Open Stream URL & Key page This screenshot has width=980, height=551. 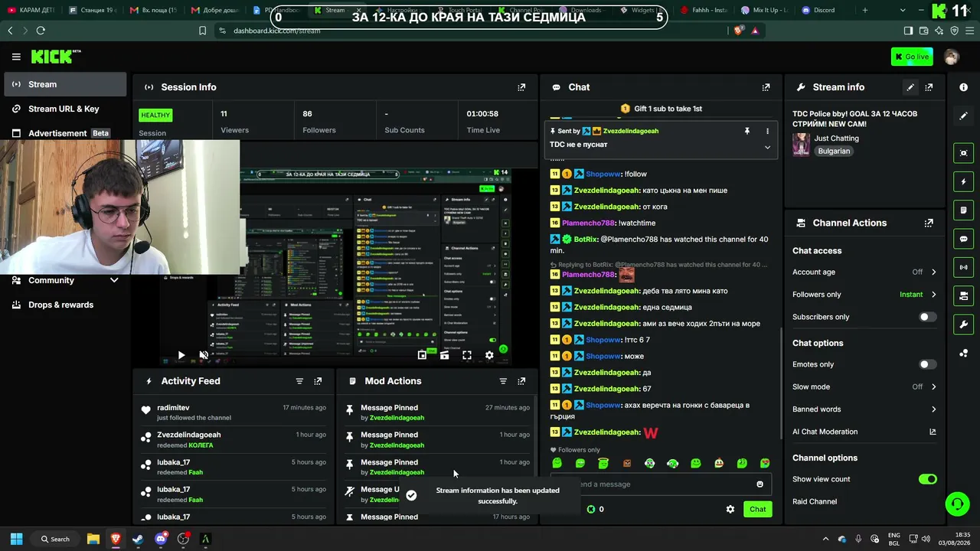(x=65, y=109)
